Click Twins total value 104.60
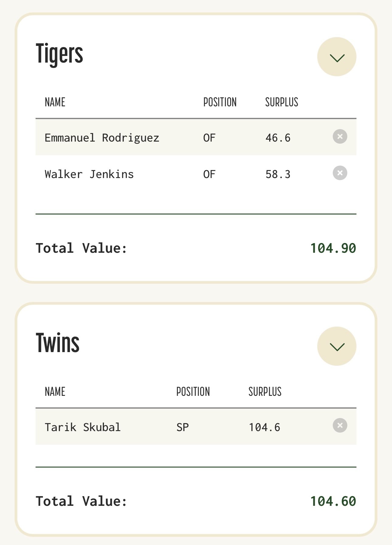 pos(333,501)
